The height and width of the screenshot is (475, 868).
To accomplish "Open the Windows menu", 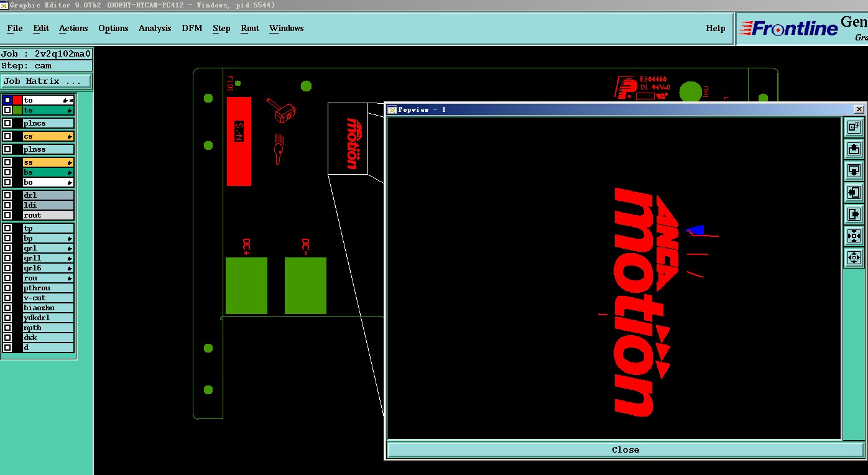I will [x=287, y=28].
